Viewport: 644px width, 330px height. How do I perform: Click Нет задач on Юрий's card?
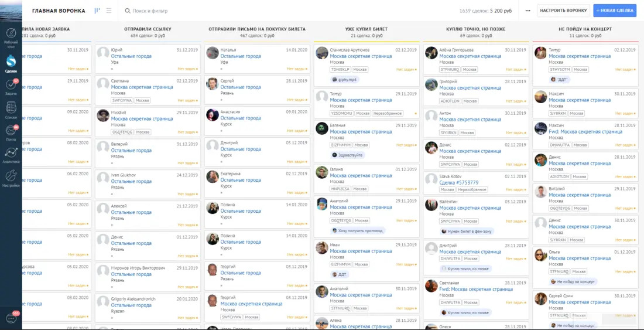point(187,69)
